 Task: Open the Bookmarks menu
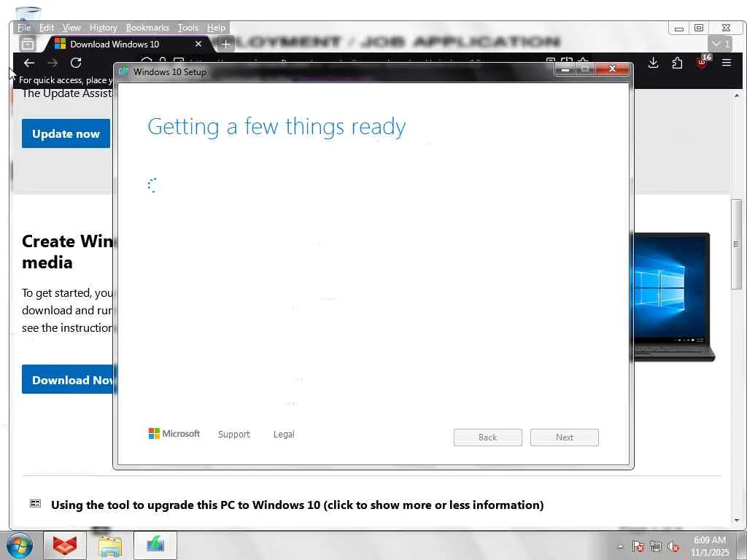coord(147,28)
